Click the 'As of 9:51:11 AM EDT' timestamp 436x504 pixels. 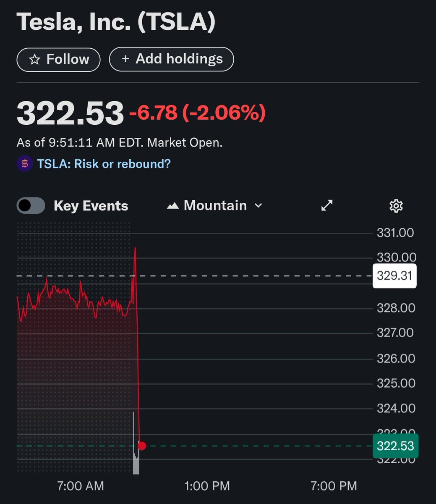coord(79,142)
